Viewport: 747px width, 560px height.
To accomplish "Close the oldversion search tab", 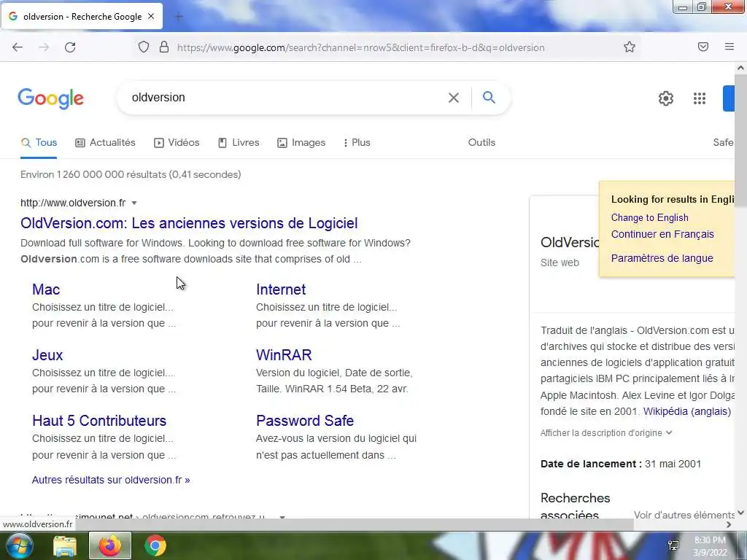I will (x=151, y=16).
